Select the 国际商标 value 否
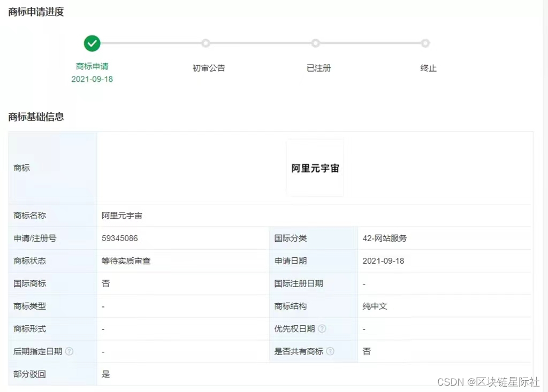Screen dimensions: 548x392 (x=105, y=283)
